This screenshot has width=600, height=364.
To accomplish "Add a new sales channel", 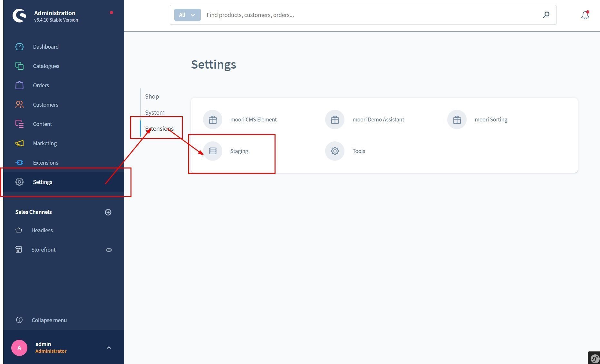I will [x=108, y=212].
